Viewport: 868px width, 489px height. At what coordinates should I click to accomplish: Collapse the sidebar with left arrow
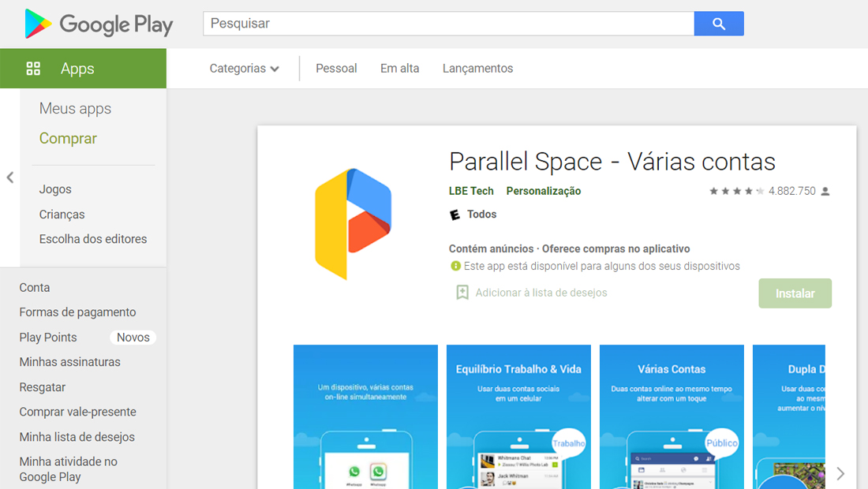pyautogui.click(x=10, y=177)
